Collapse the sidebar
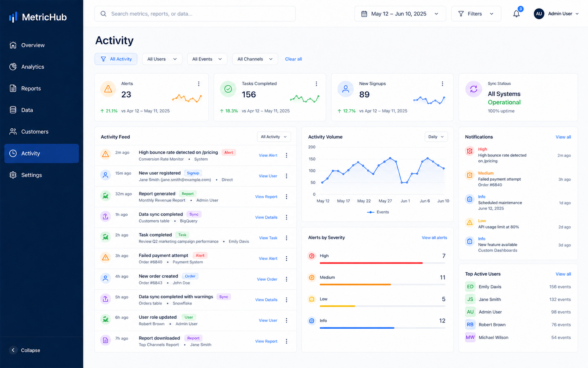 (24, 350)
